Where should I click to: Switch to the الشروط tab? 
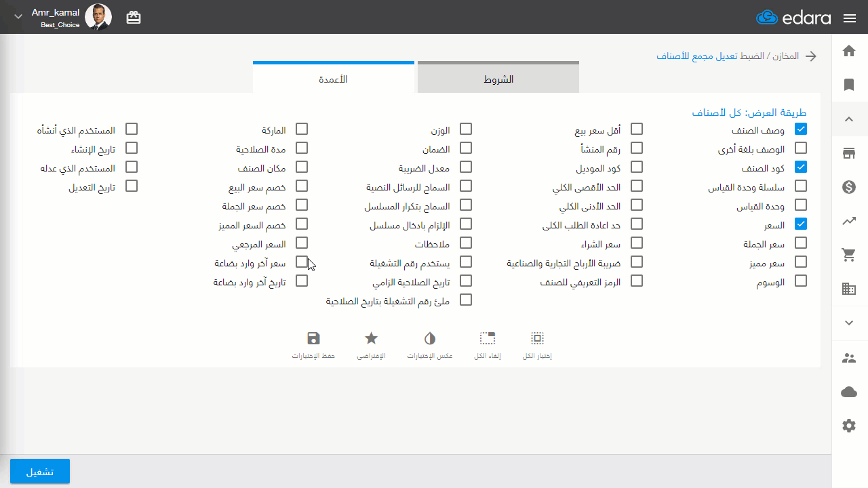(x=498, y=77)
